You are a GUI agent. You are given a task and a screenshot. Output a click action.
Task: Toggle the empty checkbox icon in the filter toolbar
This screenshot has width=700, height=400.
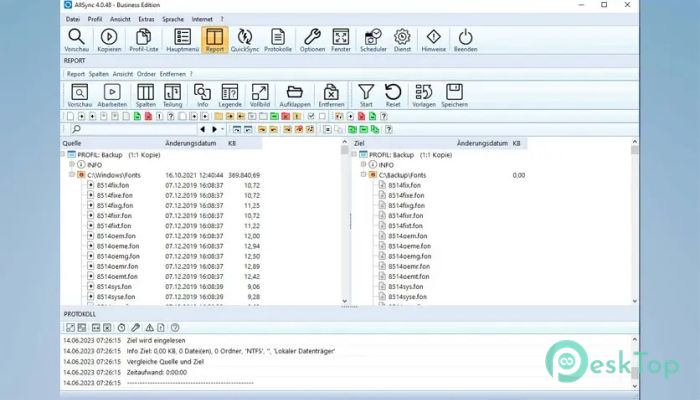coord(322,117)
